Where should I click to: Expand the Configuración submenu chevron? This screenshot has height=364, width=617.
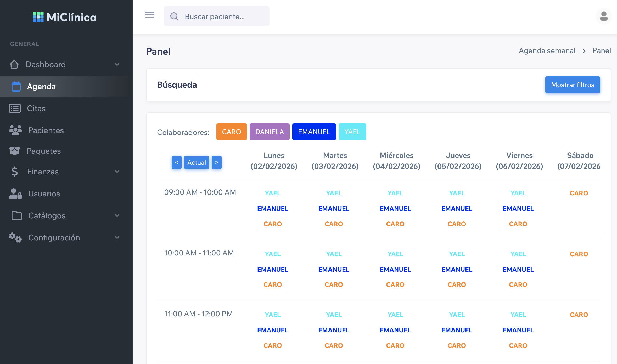117,237
